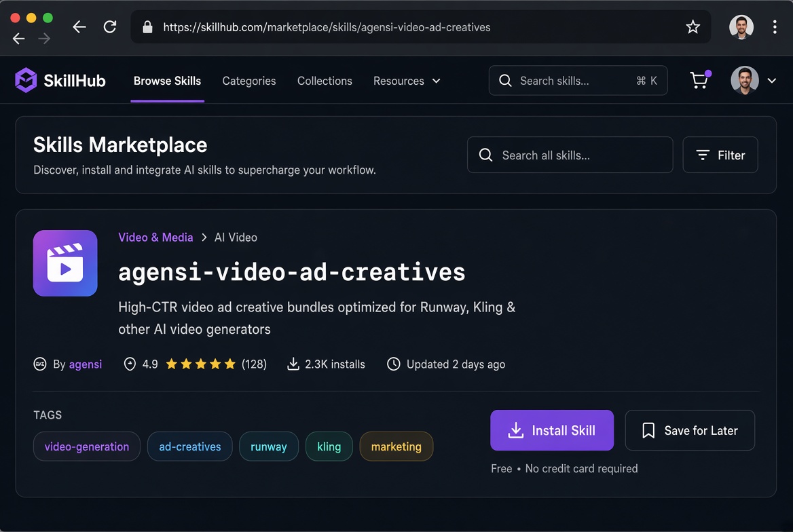The width and height of the screenshot is (793, 532).
Task: Click the five-star rating
Action: click(x=201, y=364)
